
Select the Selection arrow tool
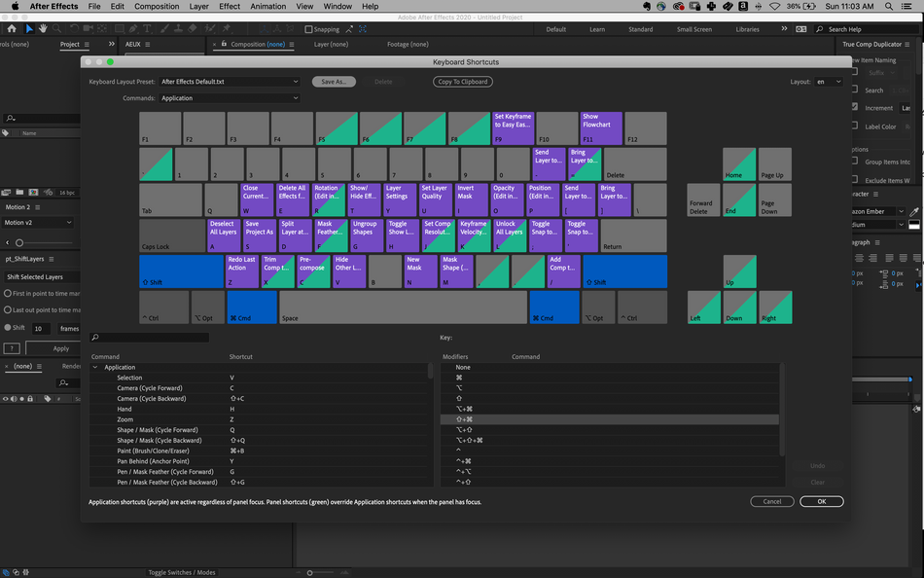click(29, 29)
